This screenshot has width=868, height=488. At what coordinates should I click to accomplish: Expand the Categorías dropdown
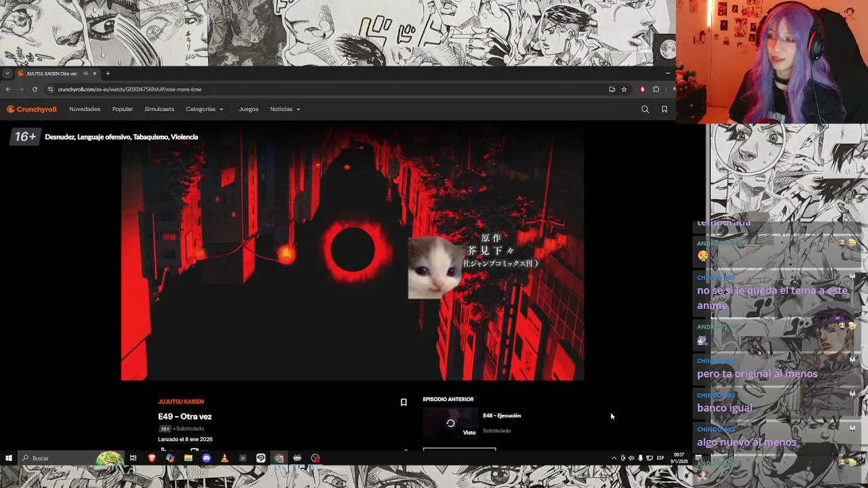pyautogui.click(x=204, y=109)
